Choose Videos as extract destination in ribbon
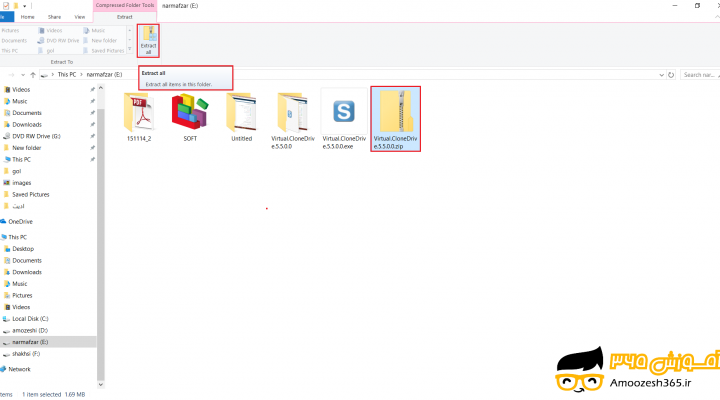720x400 pixels. 50,30
